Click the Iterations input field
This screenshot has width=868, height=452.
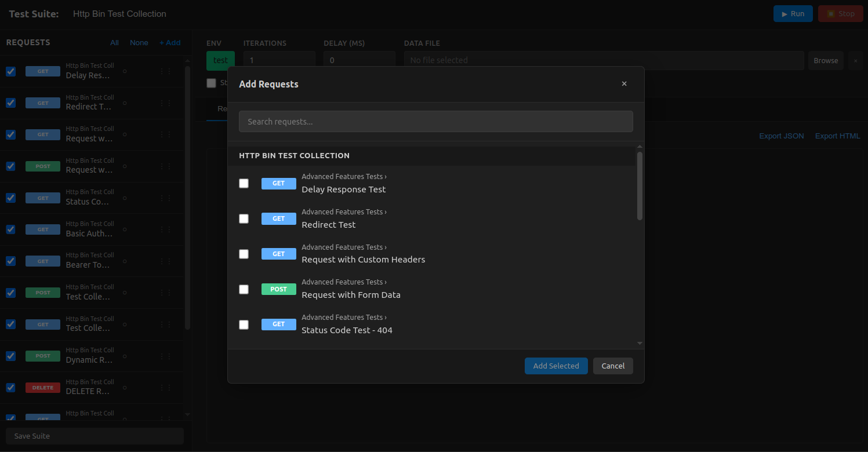[x=279, y=60]
